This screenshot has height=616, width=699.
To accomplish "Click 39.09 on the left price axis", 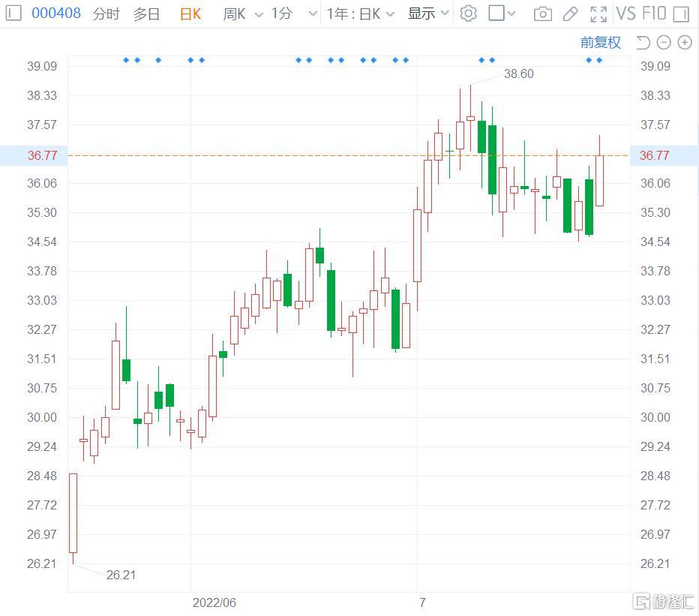I will click(42, 66).
